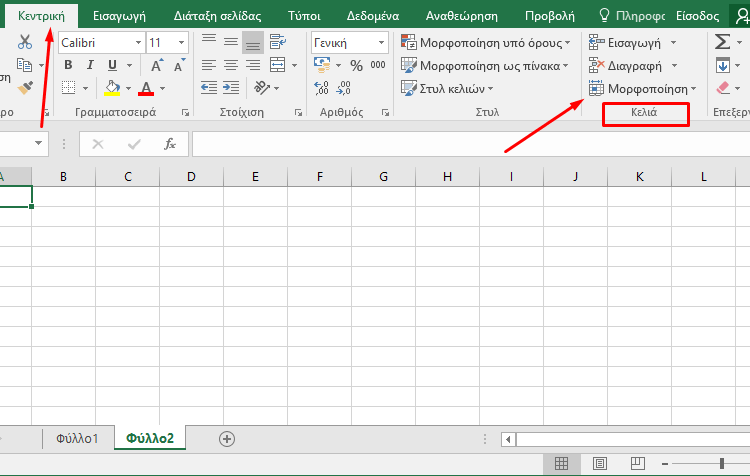Click Εισαγωγή cells button in Κελιά group
The image size is (750, 476).
[625, 43]
